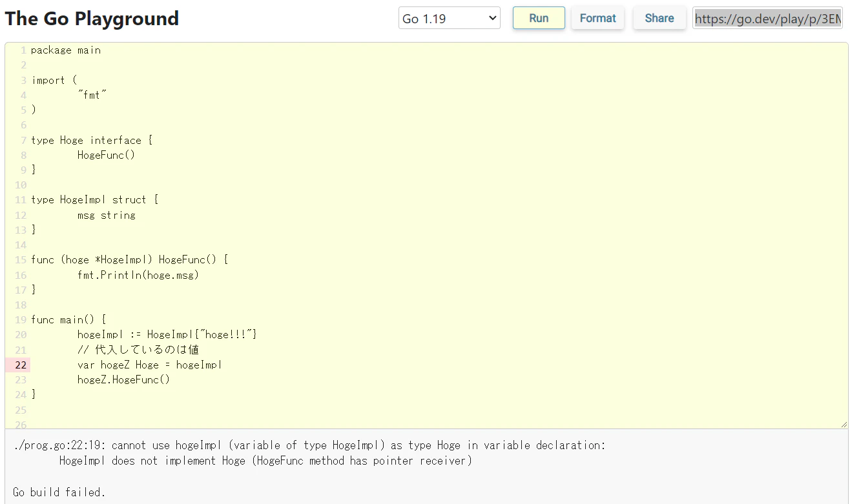Click the "type Hoge interface {" line
The width and height of the screenshot is (850, 504).
(x=92, y=140)
